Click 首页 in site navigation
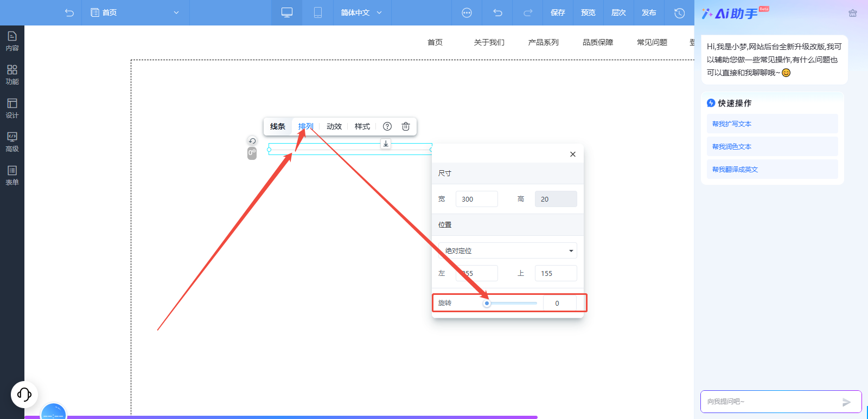The image size is (868, 419). (x=435, y=42)
